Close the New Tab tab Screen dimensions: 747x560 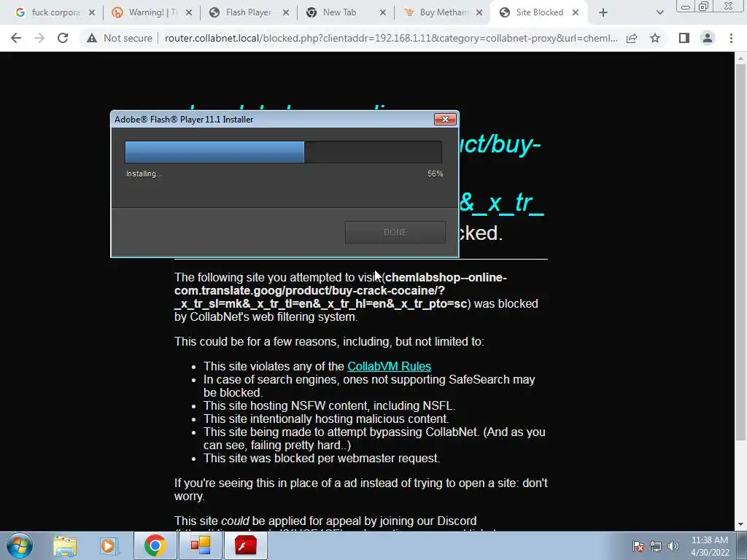(382, 13)
